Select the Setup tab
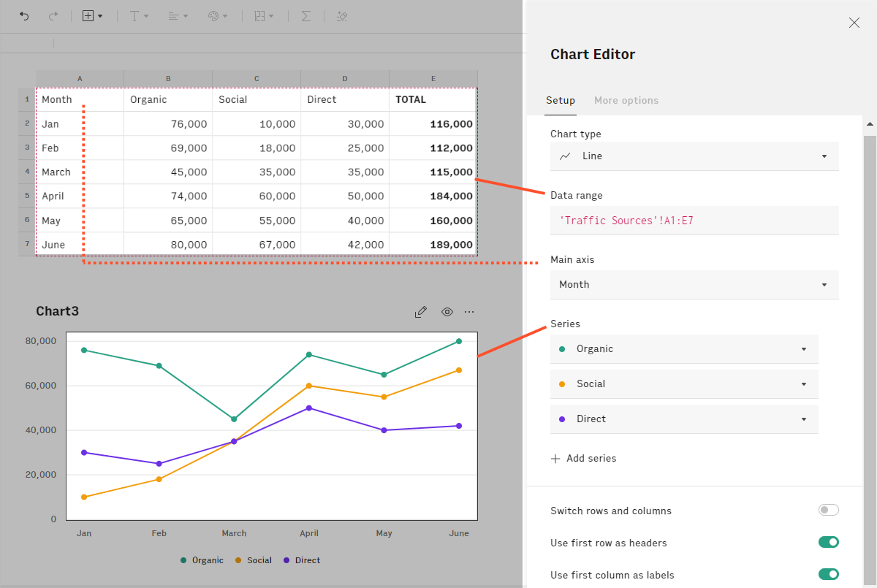877x588 pixels. [x=561, y=101]
